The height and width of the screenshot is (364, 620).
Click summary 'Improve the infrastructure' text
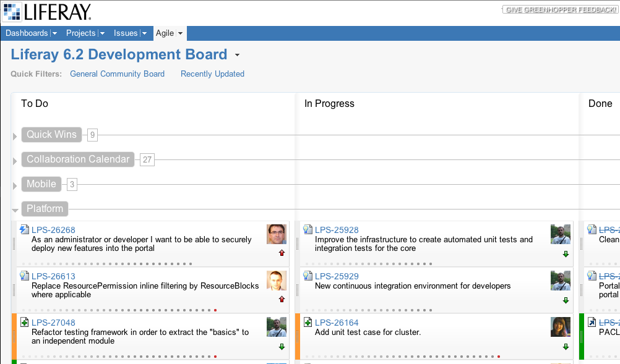click(424, 243)
